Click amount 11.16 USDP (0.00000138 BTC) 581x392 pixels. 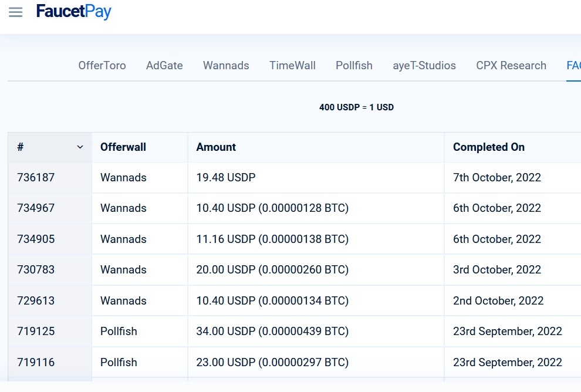point(272,239)
